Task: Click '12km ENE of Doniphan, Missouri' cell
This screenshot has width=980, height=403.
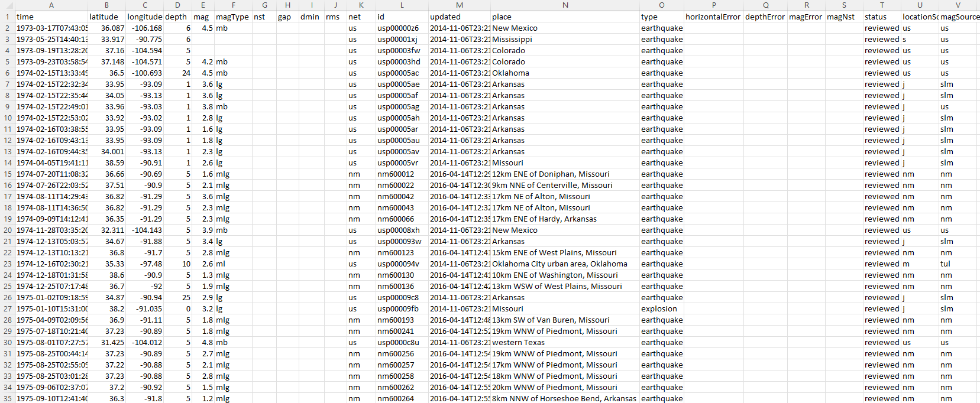Action: [565, 174]
